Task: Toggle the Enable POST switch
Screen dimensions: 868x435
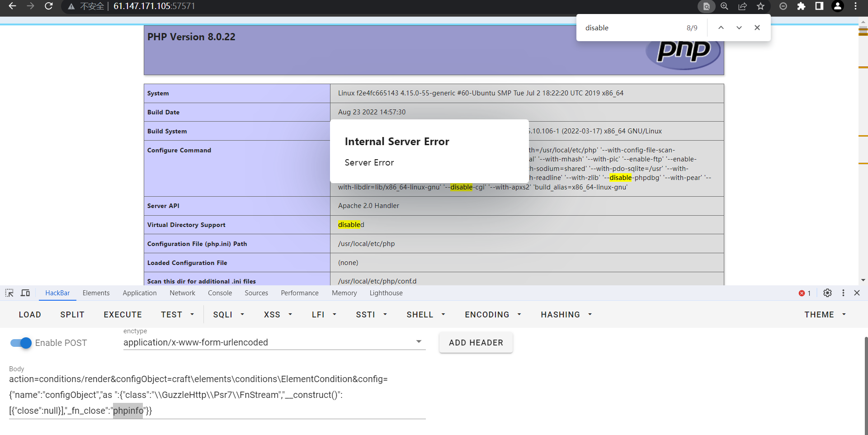Action: pos(21,343)
